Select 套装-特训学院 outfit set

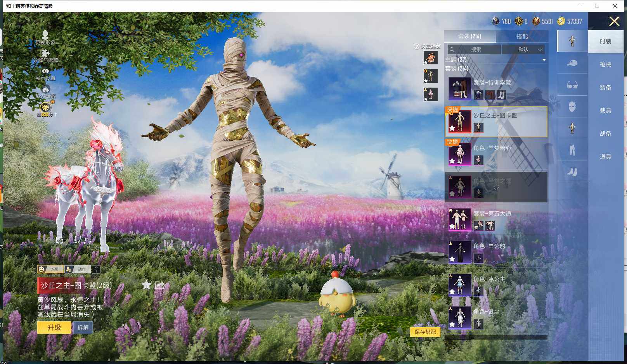pos(496,88)
